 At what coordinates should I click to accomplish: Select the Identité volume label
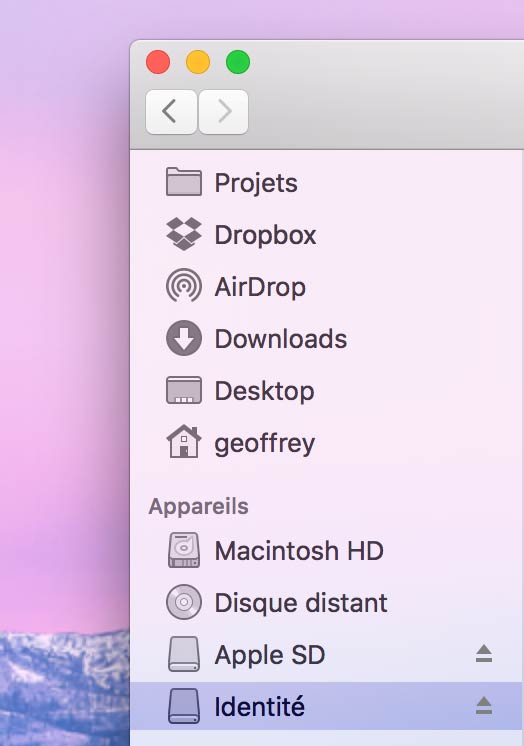pos(259,707)
